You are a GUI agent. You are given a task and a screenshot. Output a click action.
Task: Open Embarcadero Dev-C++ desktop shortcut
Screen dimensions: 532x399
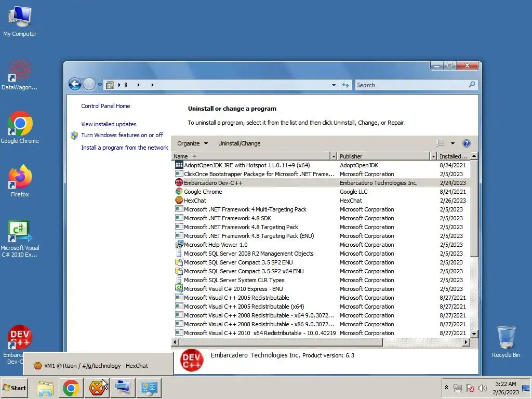pos(20,344)
